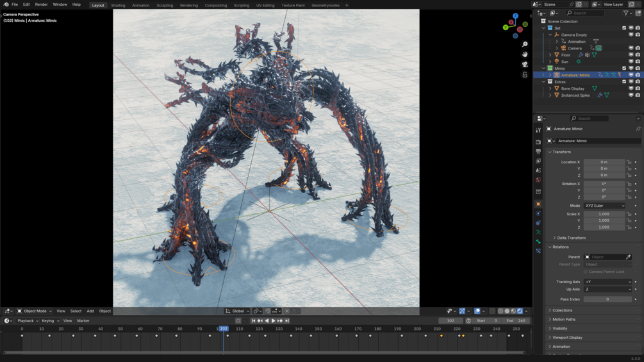Image resolution: width=644 pixels, height=362 pixels.
Task: Open the Physics properties tab icon
Action: [x=538, y=213]
